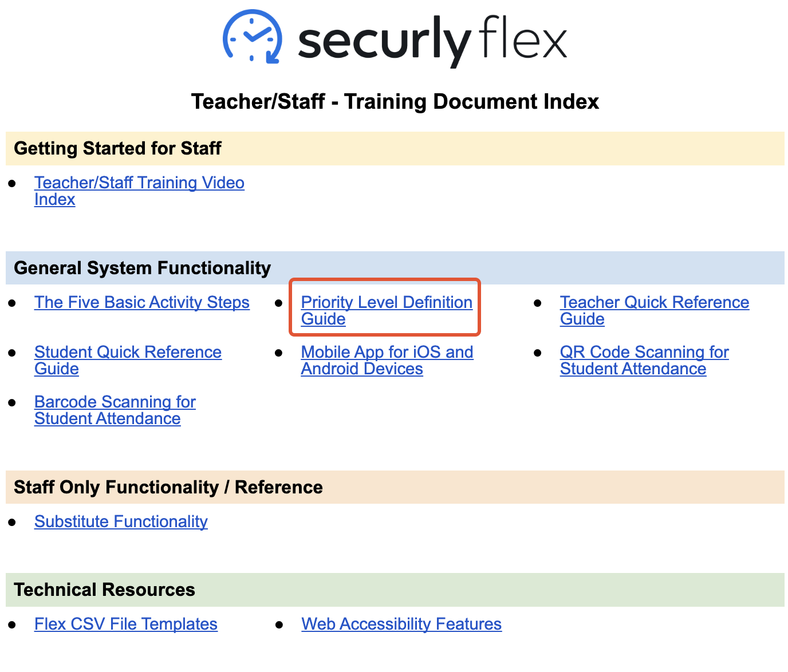
Task: Open the Substitute Functionality link
Action: 121,521
